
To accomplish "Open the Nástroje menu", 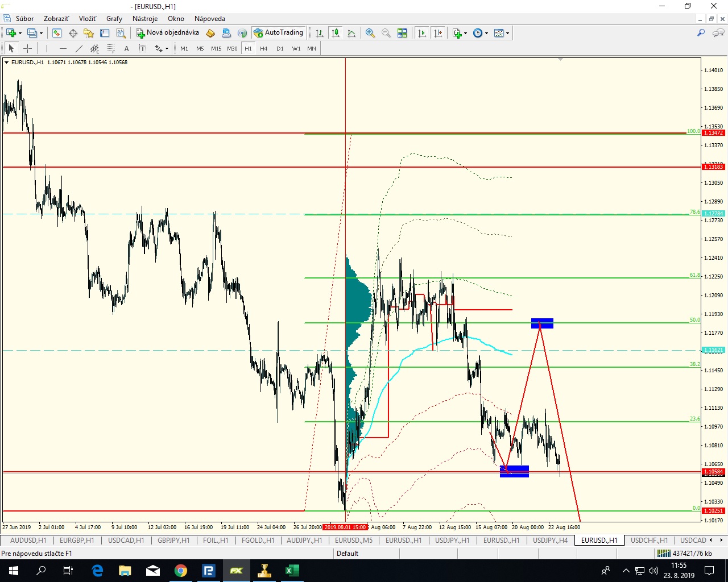I will click(145, 19).
